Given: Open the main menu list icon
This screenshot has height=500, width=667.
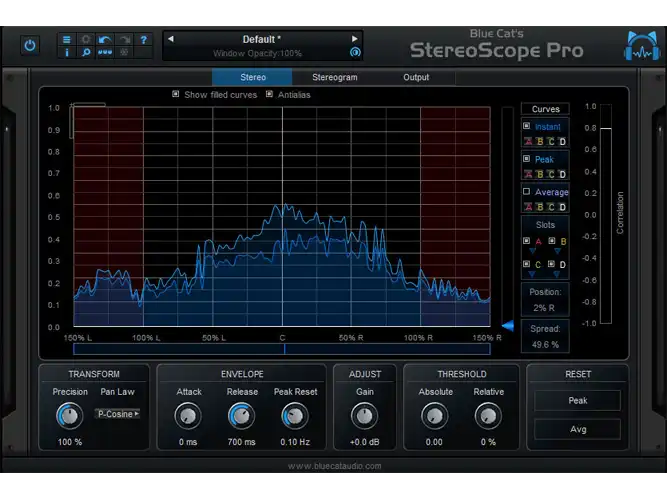Looking at the screenshot, I should [x=66, y=40].
